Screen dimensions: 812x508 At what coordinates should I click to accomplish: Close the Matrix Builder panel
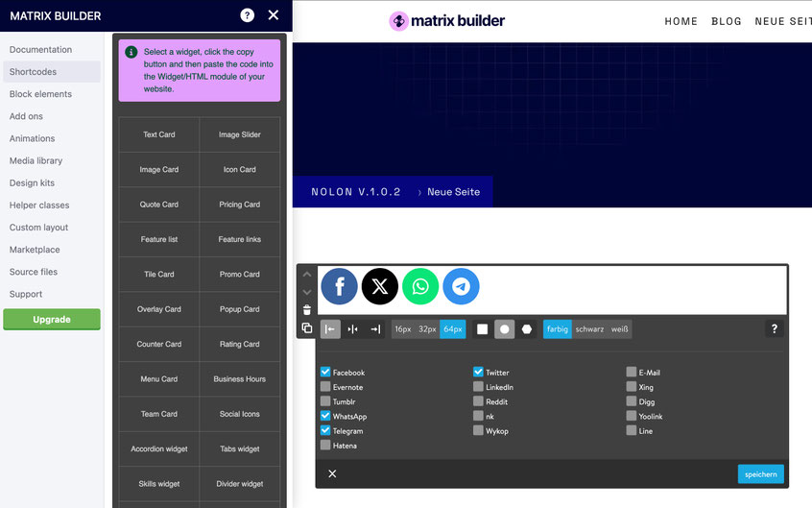coord(274,15)
